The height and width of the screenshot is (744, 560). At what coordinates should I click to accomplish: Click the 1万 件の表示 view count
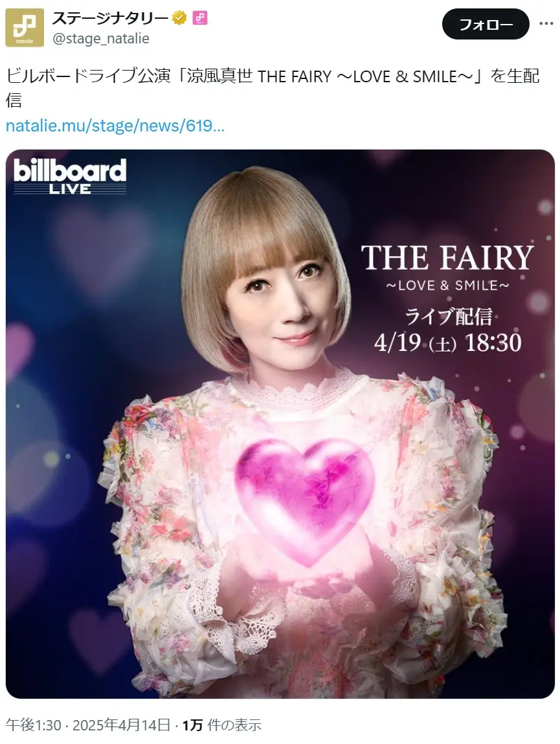click(221, 725)
